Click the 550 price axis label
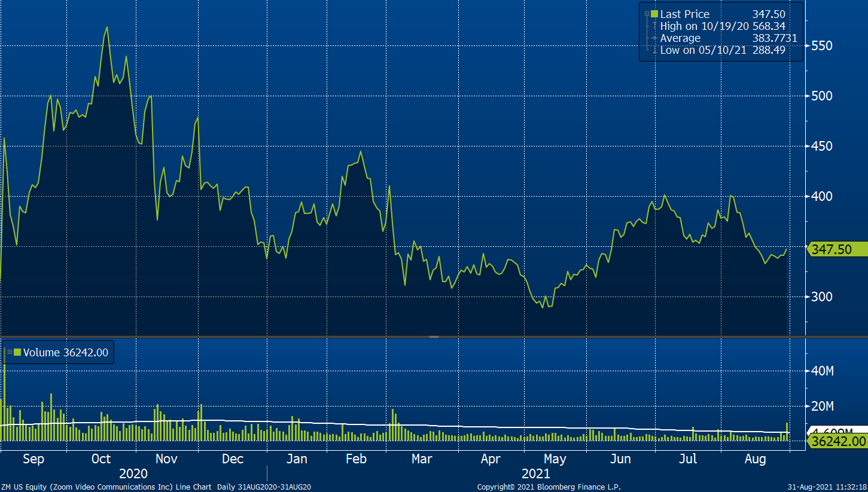 tap(822, 46)
